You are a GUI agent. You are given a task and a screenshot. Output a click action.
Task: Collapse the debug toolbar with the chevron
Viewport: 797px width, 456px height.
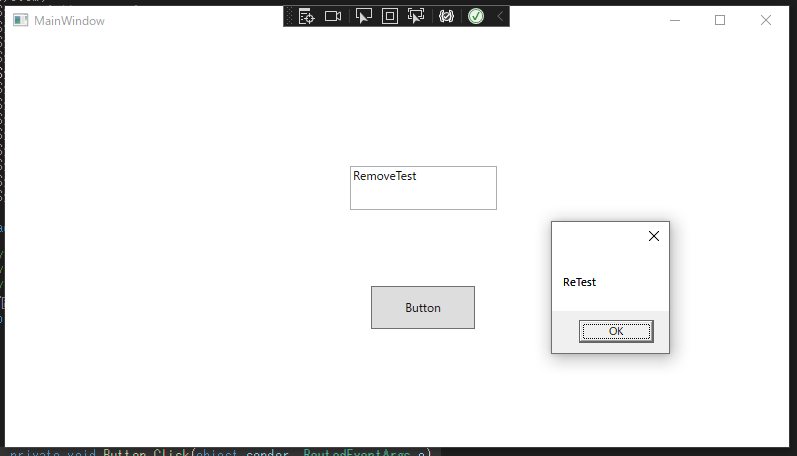pos(500,16)
